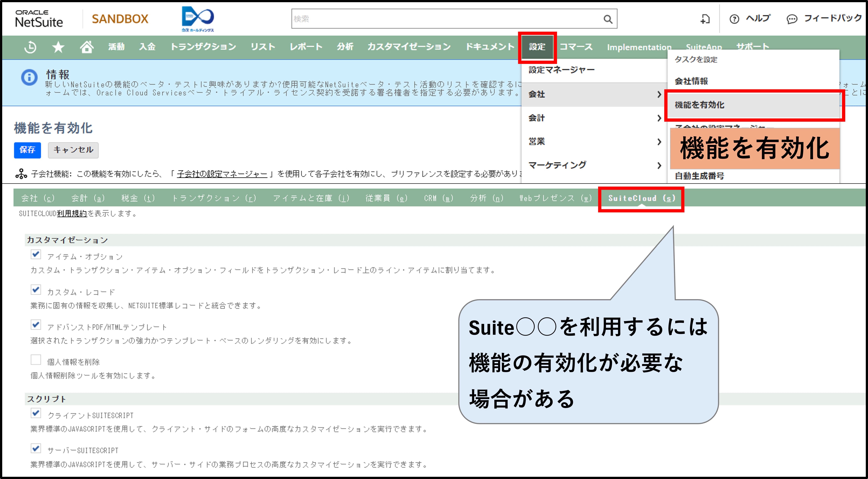
Task: Open the カスタマイゼーション menu
Action: coord(409,47)
